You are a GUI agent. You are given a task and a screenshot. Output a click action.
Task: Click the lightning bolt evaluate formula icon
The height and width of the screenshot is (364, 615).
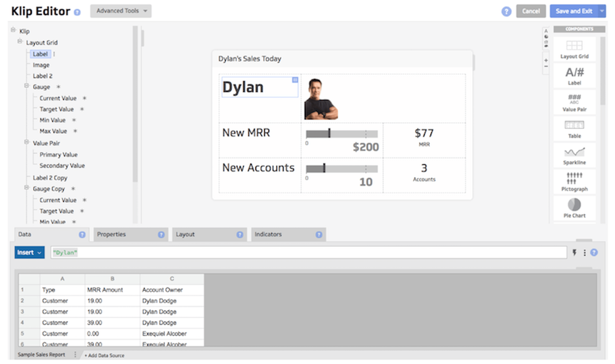click(575, 252)
